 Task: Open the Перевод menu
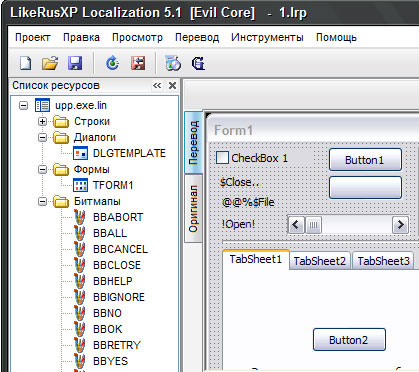(x=197, y=37)
